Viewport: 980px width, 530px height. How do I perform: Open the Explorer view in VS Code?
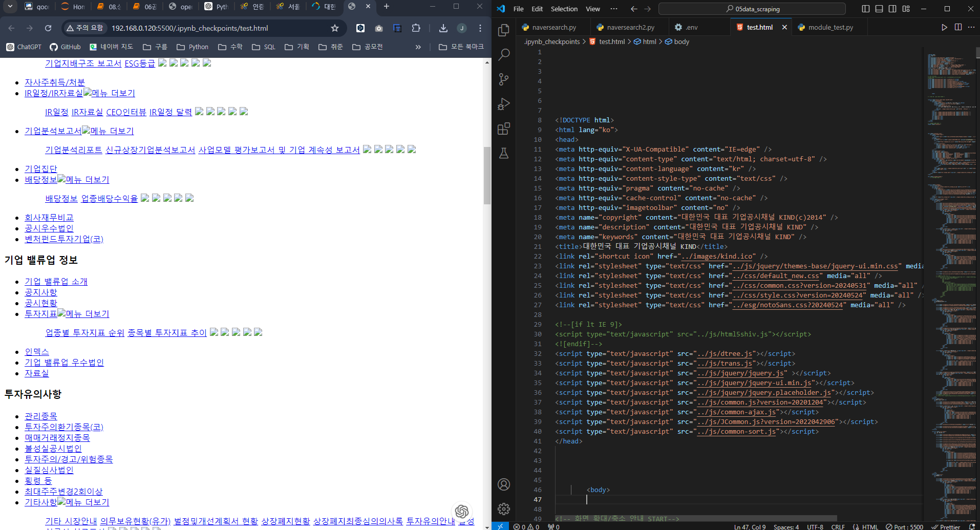504,30
